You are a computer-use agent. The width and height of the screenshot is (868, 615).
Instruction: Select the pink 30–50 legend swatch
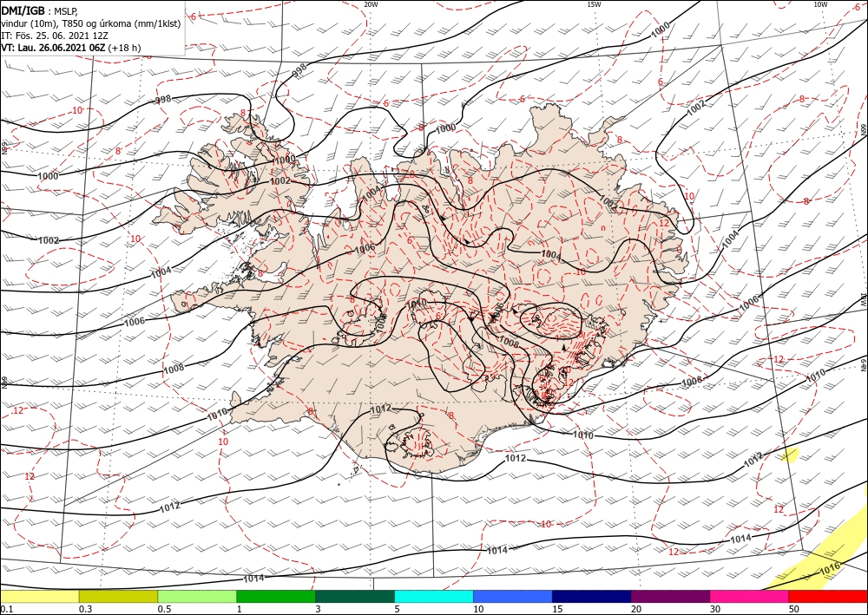pyautogui.click(x=749, y=597)
